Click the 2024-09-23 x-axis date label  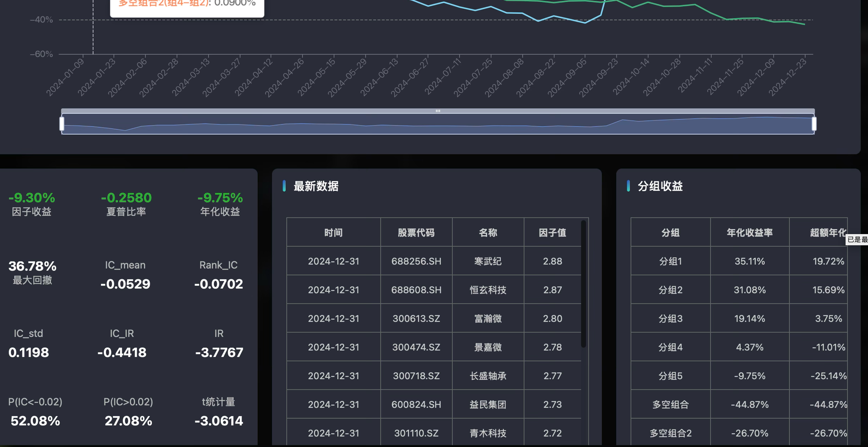point(599,77)
